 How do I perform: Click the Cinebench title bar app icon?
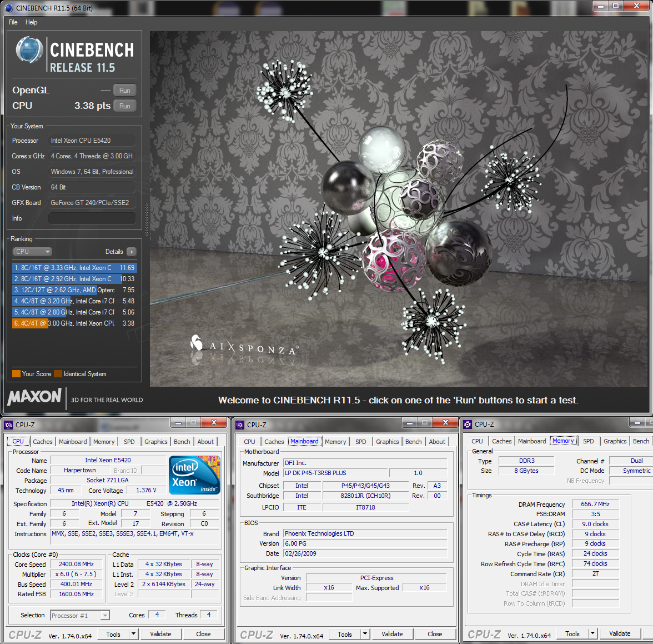point(8,8)
